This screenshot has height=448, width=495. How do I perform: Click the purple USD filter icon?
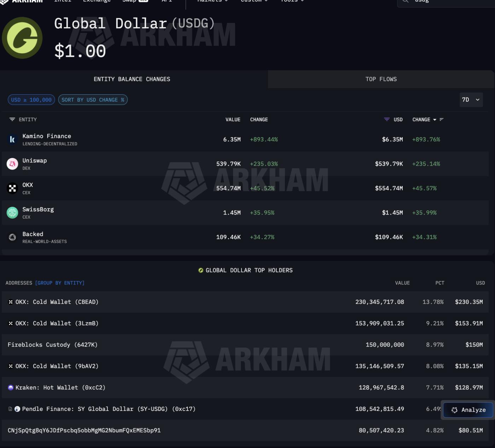[387, 119]
